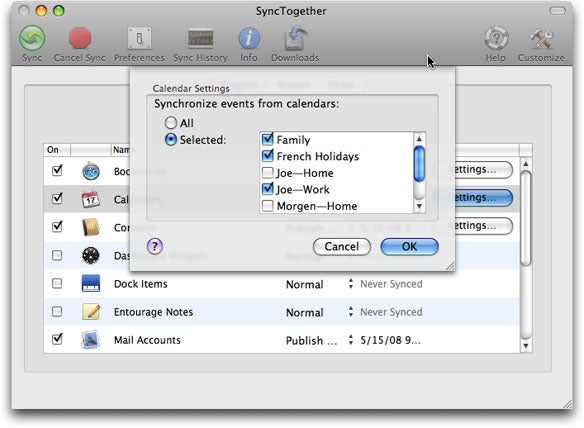Toggle the Calendars row On checkbox
The image size is (584, 428).
click(x=57, y=198)
